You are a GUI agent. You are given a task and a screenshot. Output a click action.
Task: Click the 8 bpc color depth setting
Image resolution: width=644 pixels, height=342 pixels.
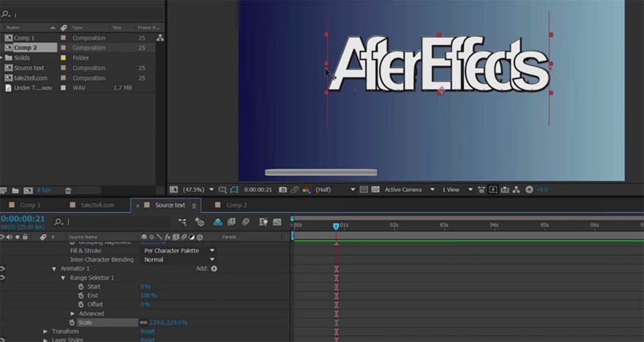coord(45,190)
